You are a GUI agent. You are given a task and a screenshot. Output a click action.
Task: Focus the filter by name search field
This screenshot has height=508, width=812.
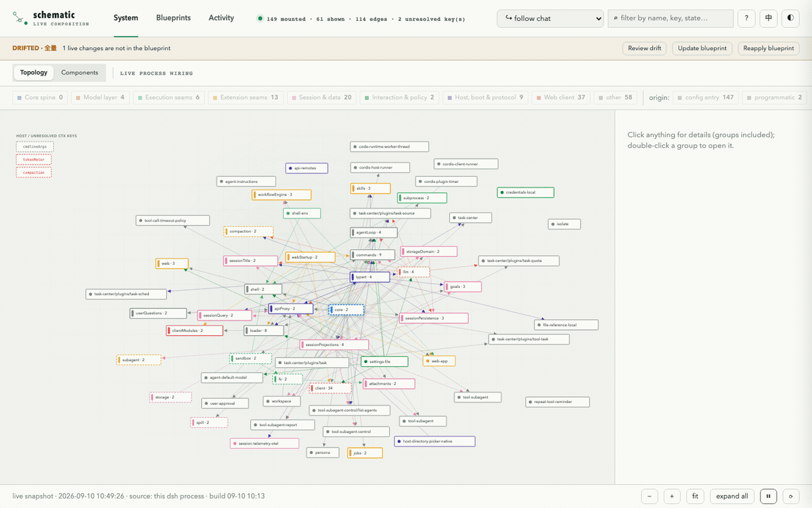(671, 18)
